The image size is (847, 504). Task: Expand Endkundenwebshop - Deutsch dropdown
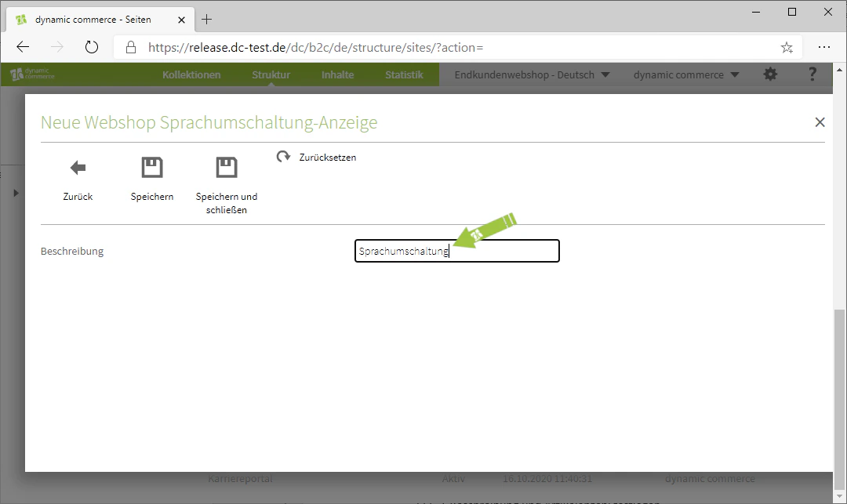pyautogui.click(x=532, y=75)
